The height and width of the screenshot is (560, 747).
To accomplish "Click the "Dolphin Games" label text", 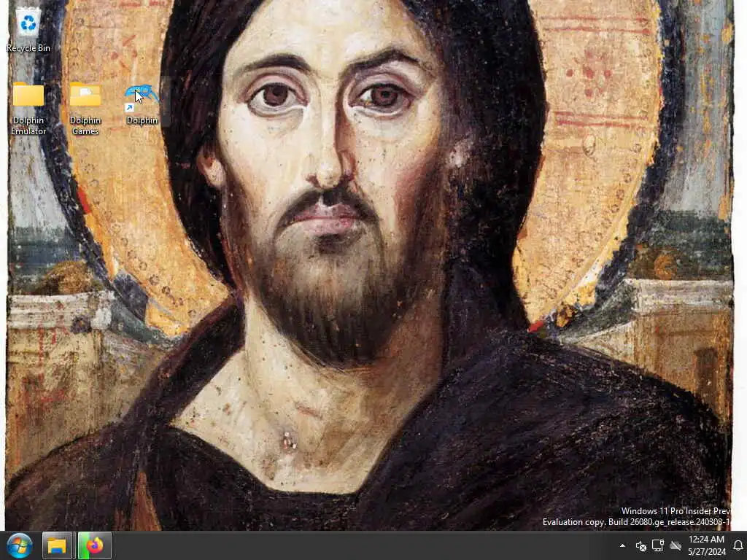I will coord(85,125).
